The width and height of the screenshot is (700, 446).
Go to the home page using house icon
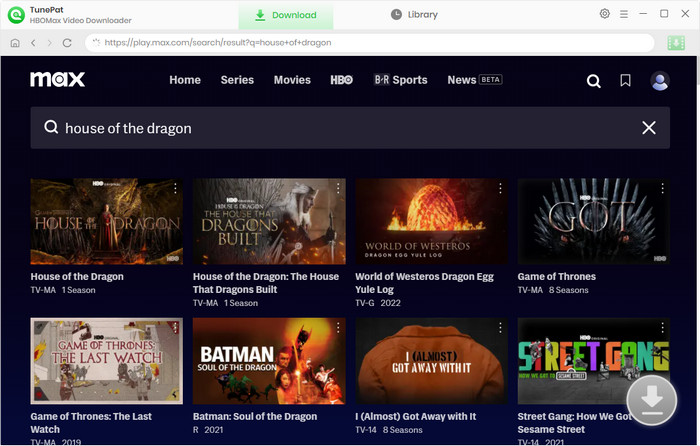click(15, 43)
